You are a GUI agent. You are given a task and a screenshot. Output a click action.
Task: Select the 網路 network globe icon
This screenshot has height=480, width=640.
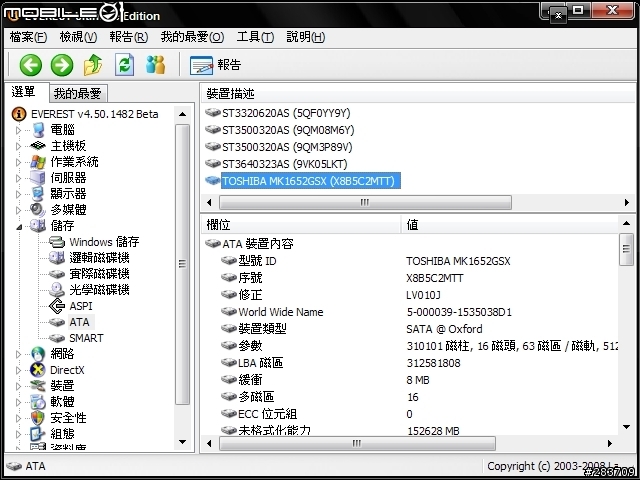(38, 354)
